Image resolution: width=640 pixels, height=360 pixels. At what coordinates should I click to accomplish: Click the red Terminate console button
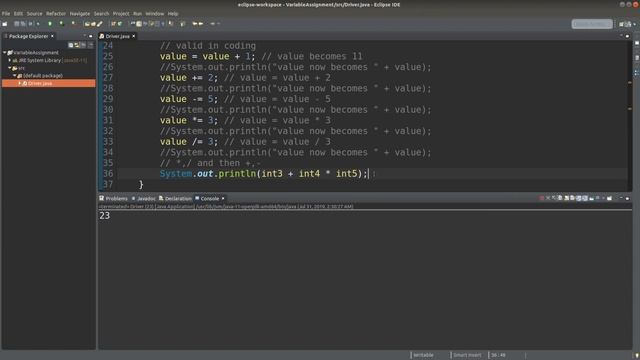(541, 198)
